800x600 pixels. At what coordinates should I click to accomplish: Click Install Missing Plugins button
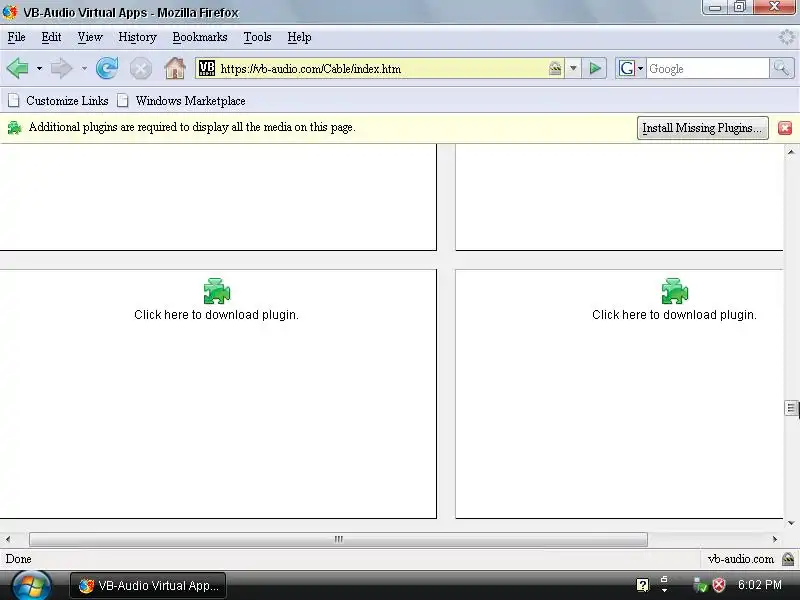point(703,128)
